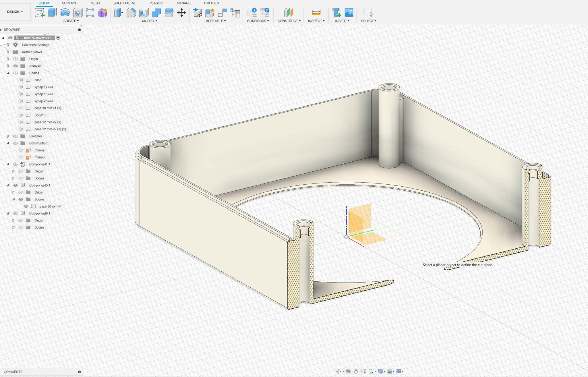The width and height of the screenshot is (588, 377).
Task: Click the orange origin plane in viewport
Action: [360, 218]
